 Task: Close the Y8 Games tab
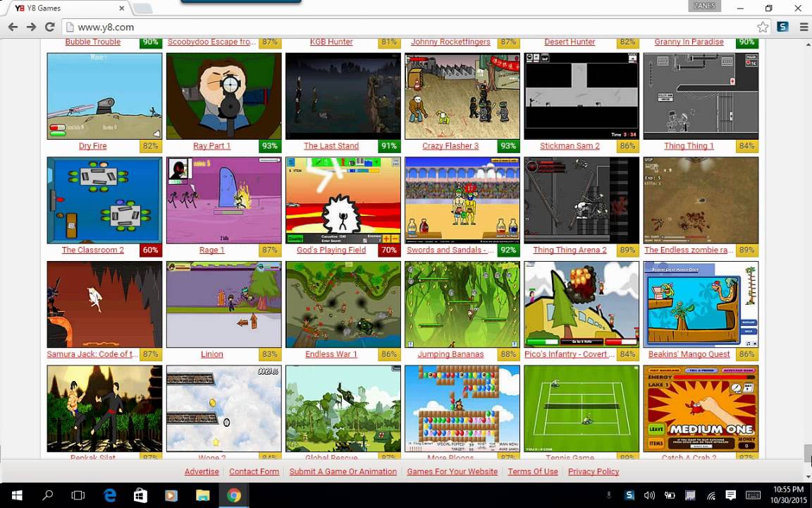[x=122, y=8]
